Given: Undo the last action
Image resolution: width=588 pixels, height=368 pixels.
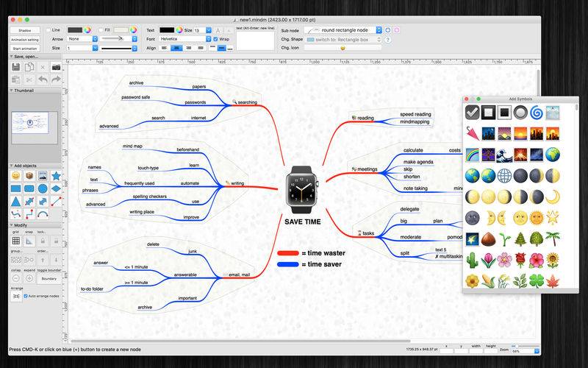Looking at the screenshot, I should tap(43, 79).
